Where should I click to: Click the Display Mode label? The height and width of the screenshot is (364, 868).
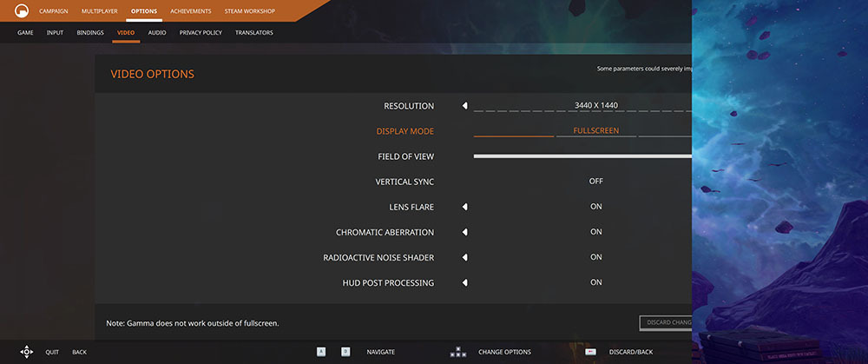click(405, 131)
